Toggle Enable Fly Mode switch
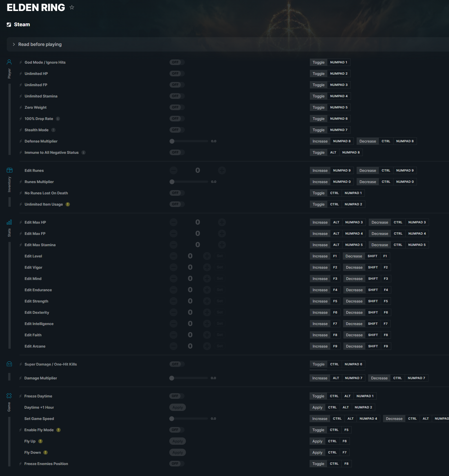Image resolution: width=449 pixels, height=476 pixels. pos(177,430)
